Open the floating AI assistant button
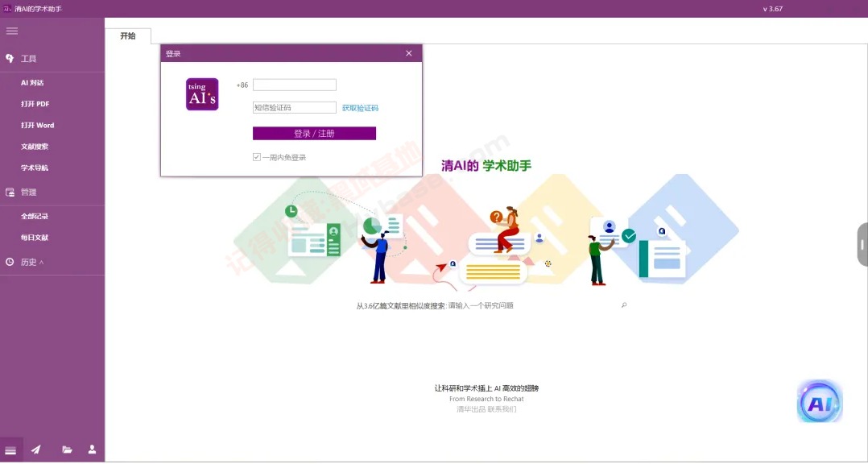Image resolution: width=868 pixels, height=464 pixels. [x=820, y=403]
